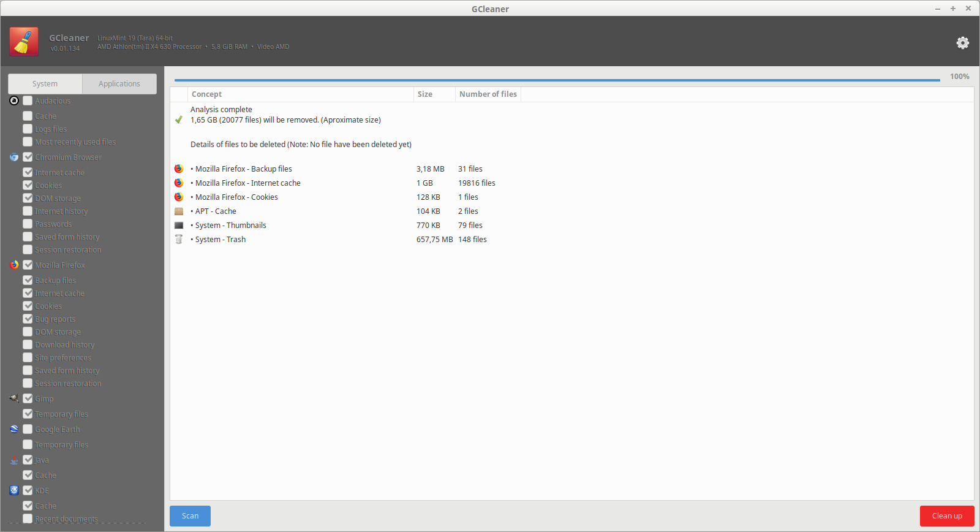The image size is (980, 532).
Task: Click Firefox icon beside Internet cache result
Action: coord(179,183)
